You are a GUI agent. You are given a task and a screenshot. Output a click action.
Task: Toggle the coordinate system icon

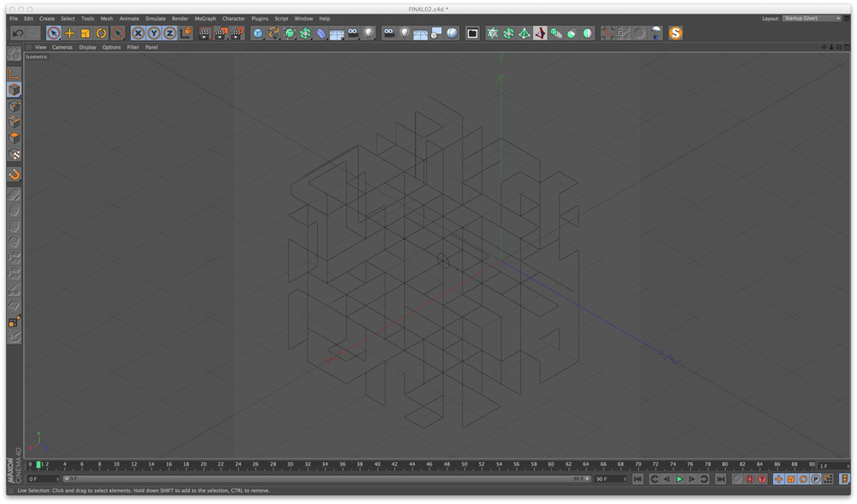click(186, 33)
